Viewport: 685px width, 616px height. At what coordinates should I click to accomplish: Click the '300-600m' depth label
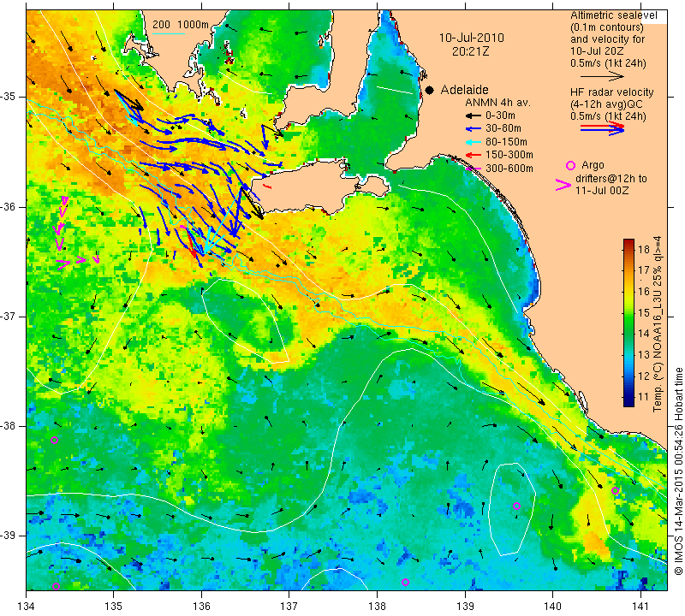click(509, 169)
